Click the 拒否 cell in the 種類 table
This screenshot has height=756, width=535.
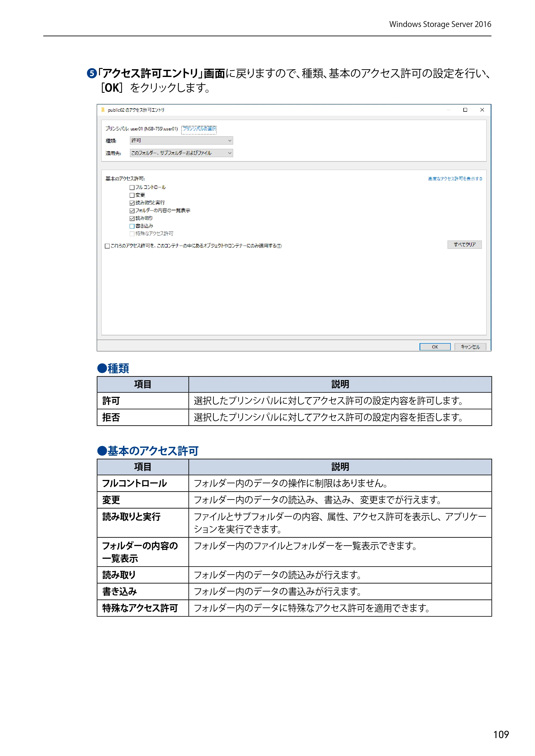coord(143,417)
